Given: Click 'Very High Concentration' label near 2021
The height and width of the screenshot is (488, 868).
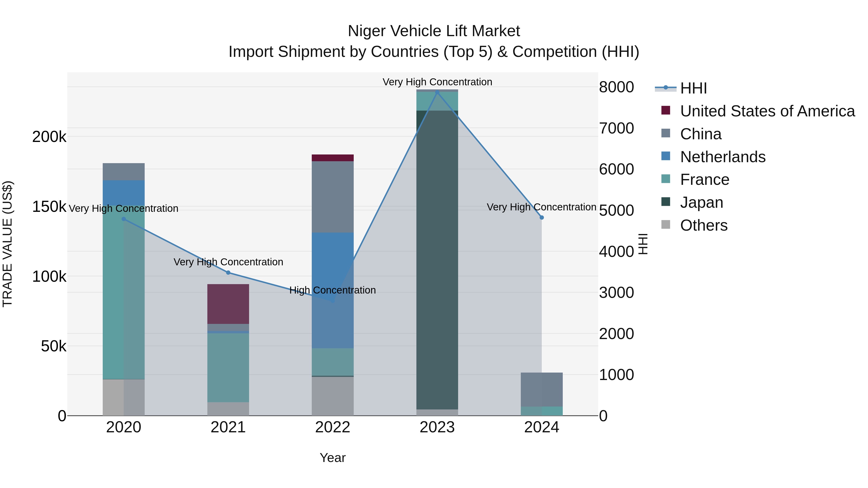Looking at the screenshot, I should 228,262.
